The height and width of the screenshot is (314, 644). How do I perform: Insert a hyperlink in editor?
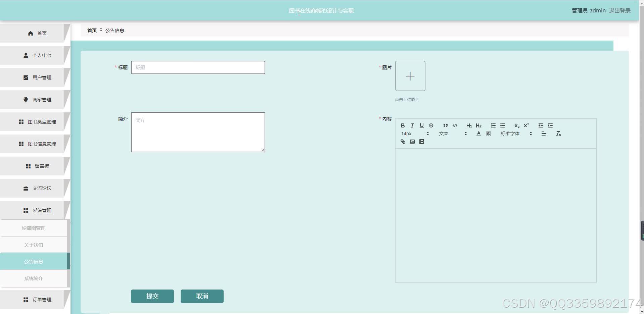coord(403,142)
